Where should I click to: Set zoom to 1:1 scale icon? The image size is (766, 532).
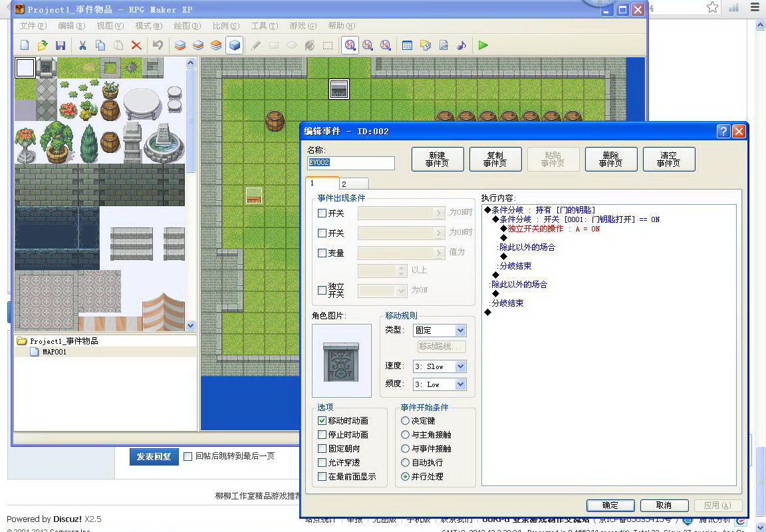pyautogui.click(x=350, y=45)
